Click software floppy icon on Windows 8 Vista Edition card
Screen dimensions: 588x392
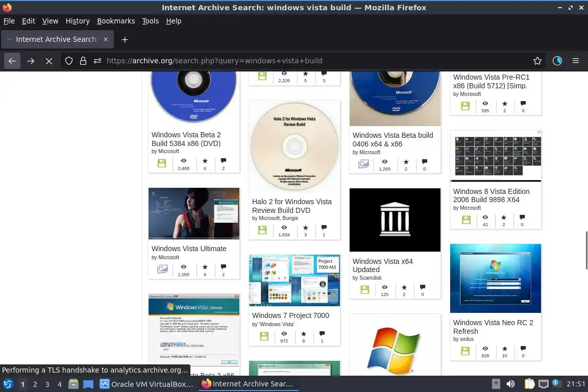pos(465,220)
